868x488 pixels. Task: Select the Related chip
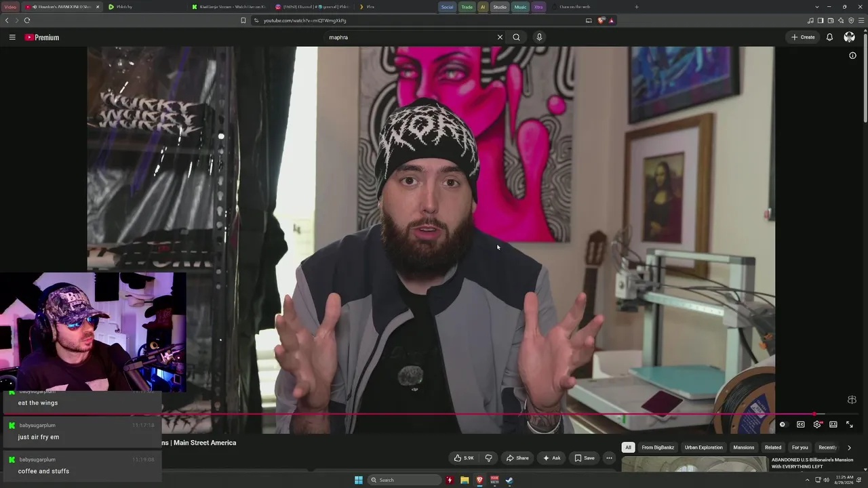click(773, 447)
